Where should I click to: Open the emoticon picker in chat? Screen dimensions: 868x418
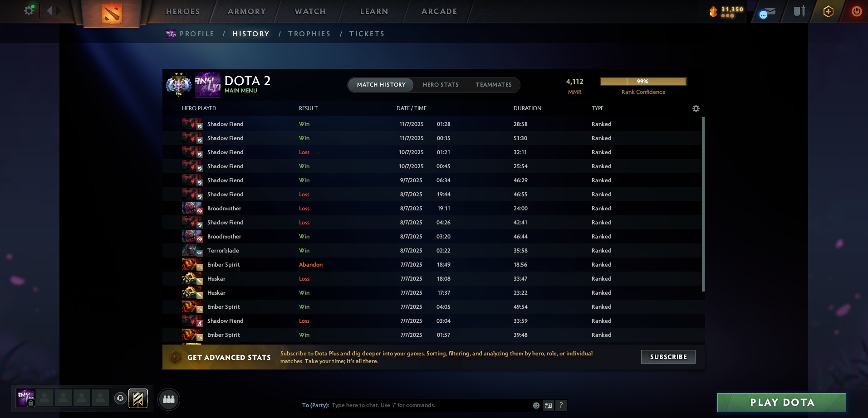click(536, 405)
